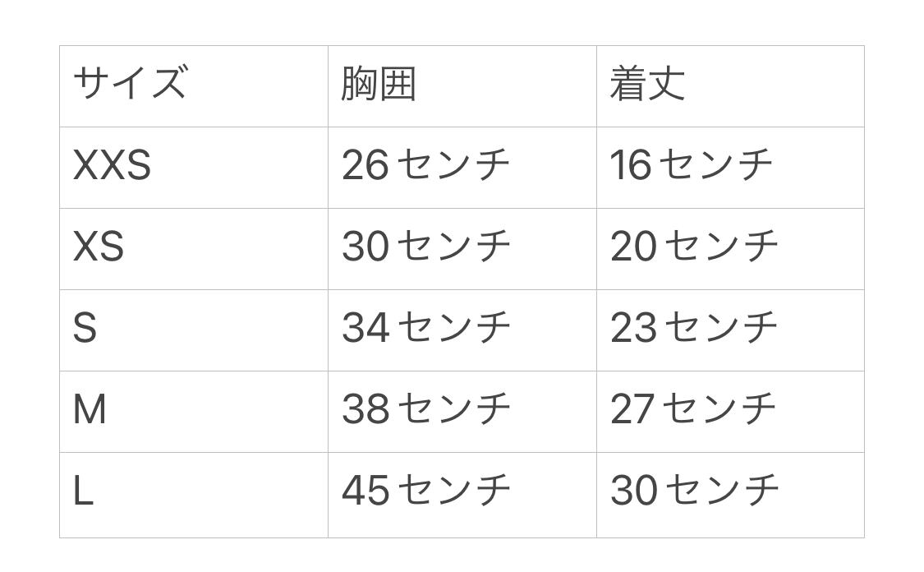This screenshot has width=924, height=572.
Task: Click the 38センチ chest cell
Action: 425,408
